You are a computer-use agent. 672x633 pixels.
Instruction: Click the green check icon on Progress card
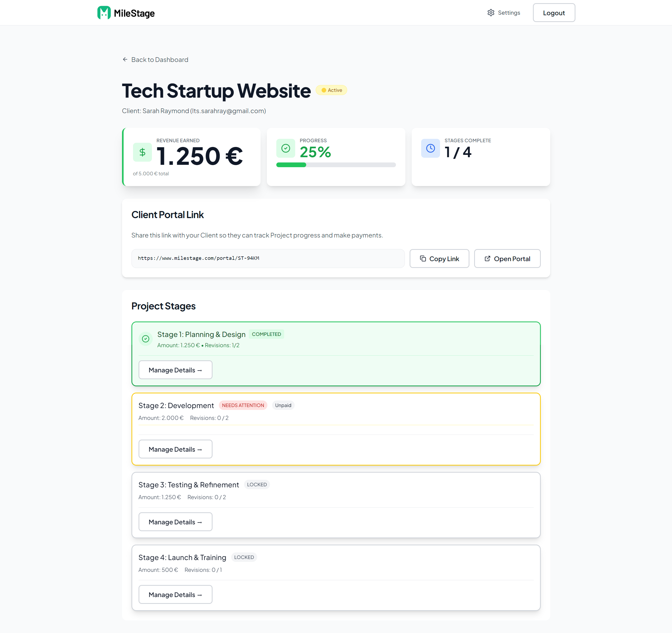coord(286,148)
